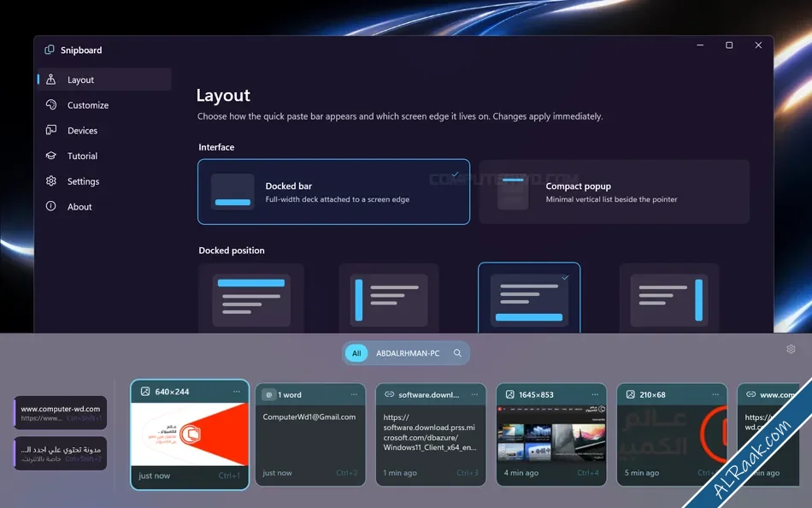Click image type icon on 640×244 clip
Screen dimensions: 812x508
coord(145,392)
